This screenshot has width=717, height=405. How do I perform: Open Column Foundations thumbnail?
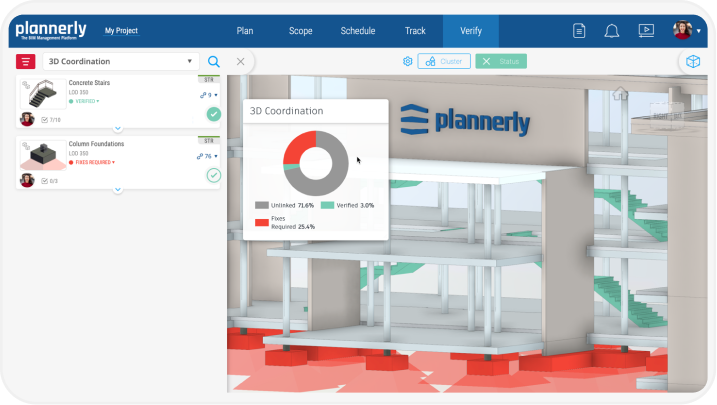pyautogui.click(x=43, y=155)
